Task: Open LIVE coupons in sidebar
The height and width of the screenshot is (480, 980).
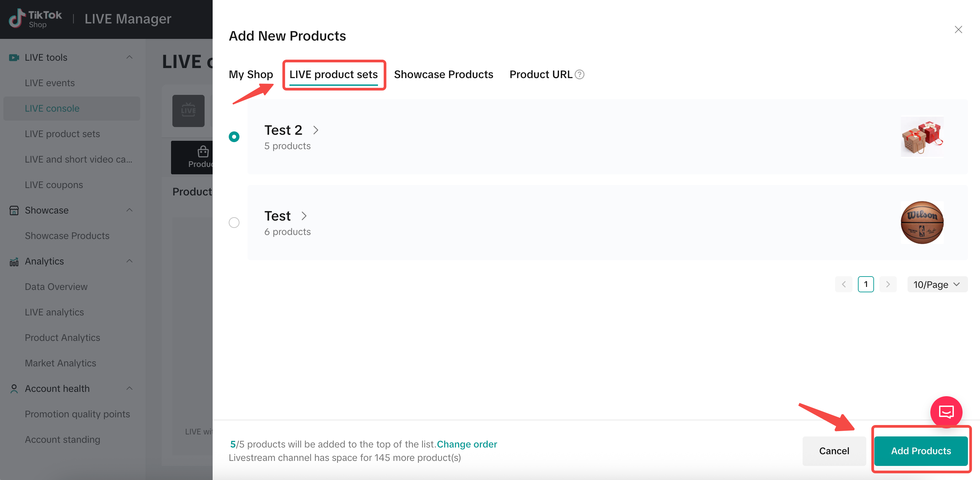Action: 54,185
